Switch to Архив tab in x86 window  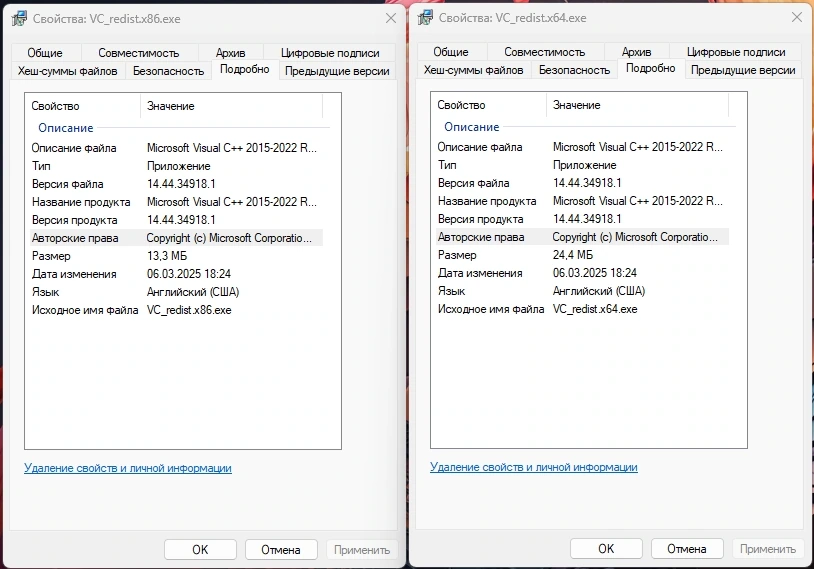230,53
